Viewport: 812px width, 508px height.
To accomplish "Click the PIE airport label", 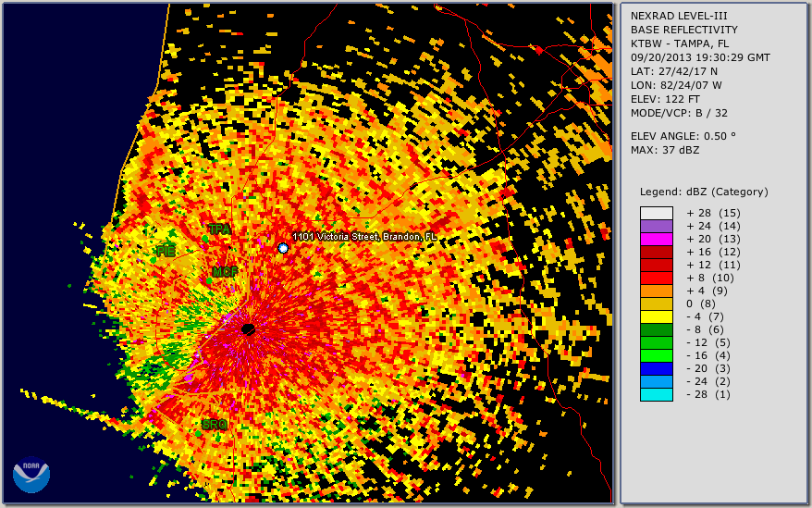I will 166,252.
